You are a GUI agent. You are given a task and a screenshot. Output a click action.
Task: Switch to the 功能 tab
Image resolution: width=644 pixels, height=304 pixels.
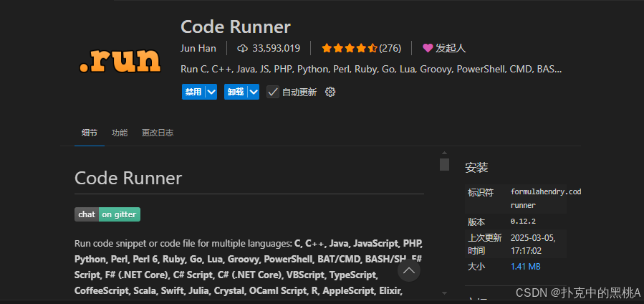click(120, 133)
